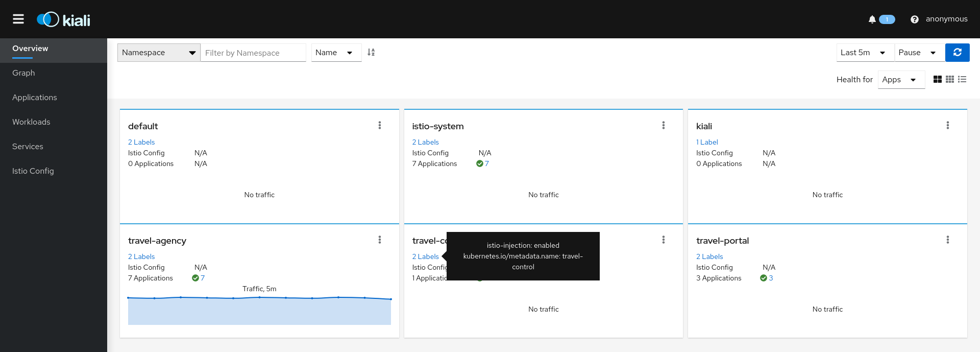Open the 3 healthy apps link in travel-portal

[x=771, y=278]
